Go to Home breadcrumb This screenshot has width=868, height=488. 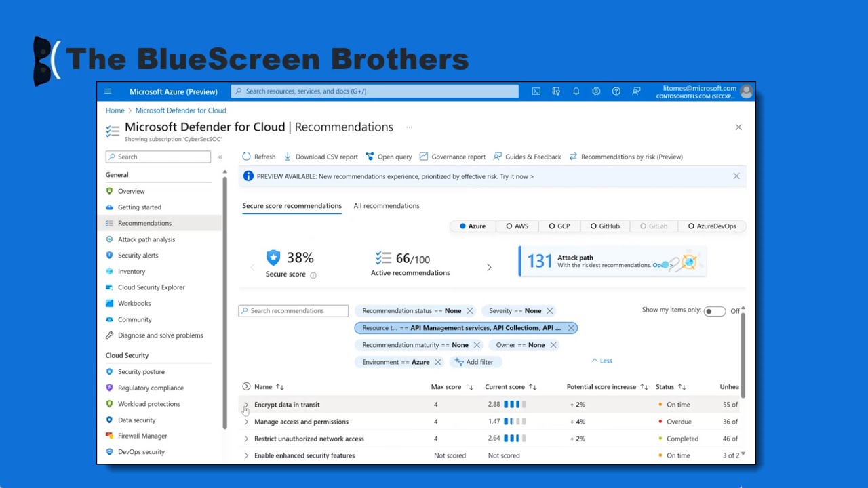115,110
